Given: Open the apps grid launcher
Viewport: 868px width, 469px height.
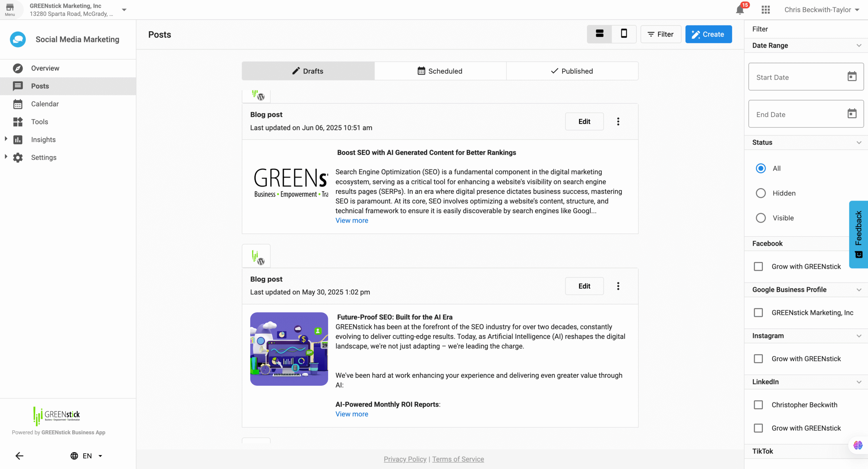Looking at the screenshot, I should coord(766,10).
